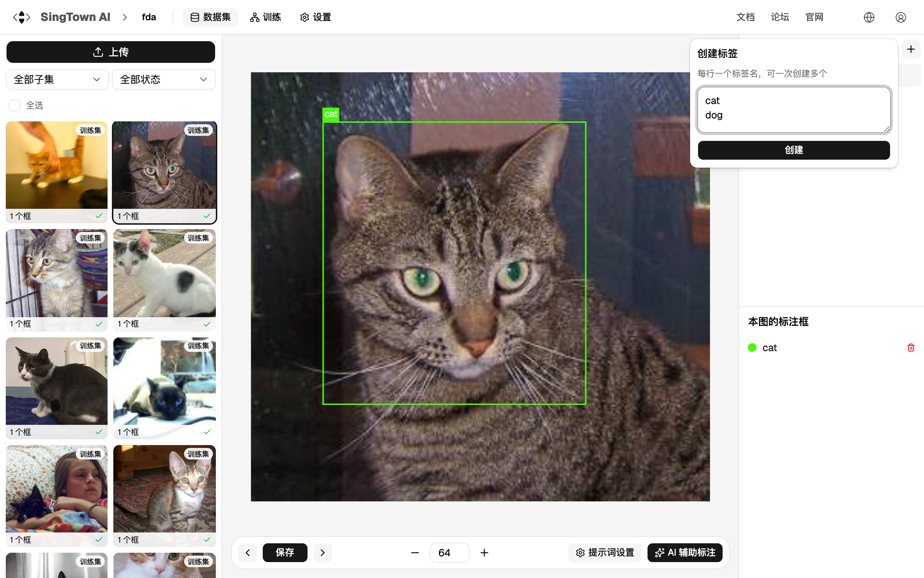The width and height of the screenshot is (924, 578).
Task: Select the cat label tag on the bounding box
Action: (331, 114)
